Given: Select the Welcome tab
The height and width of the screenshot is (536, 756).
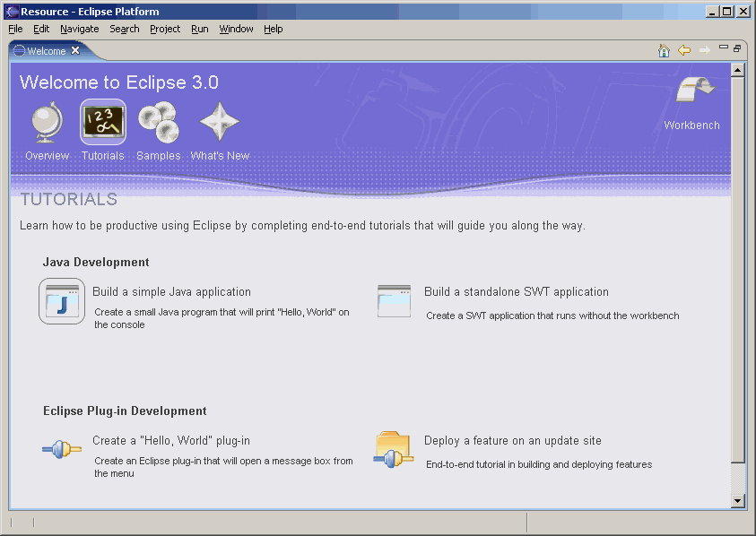Looking at the screenshot, I should 47,50.
